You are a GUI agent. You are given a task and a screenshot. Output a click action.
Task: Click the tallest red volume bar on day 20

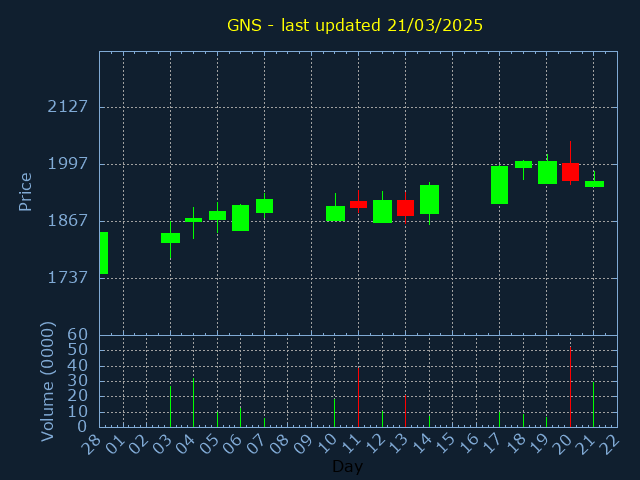(x=570, y=387)
